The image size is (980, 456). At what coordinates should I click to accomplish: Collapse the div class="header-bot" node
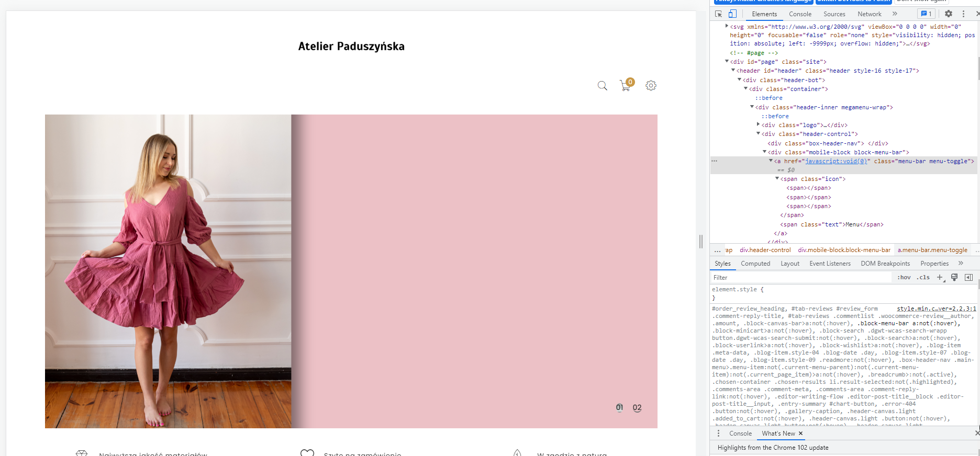pos(739,80)
